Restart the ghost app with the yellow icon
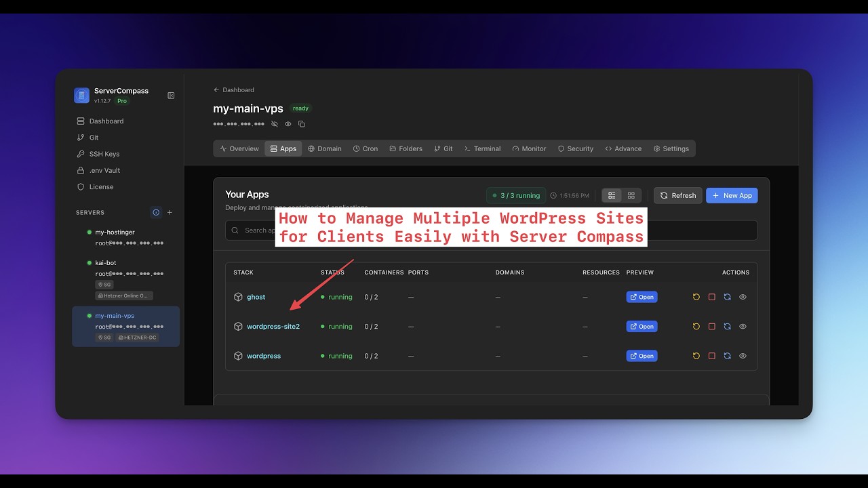 696,297
